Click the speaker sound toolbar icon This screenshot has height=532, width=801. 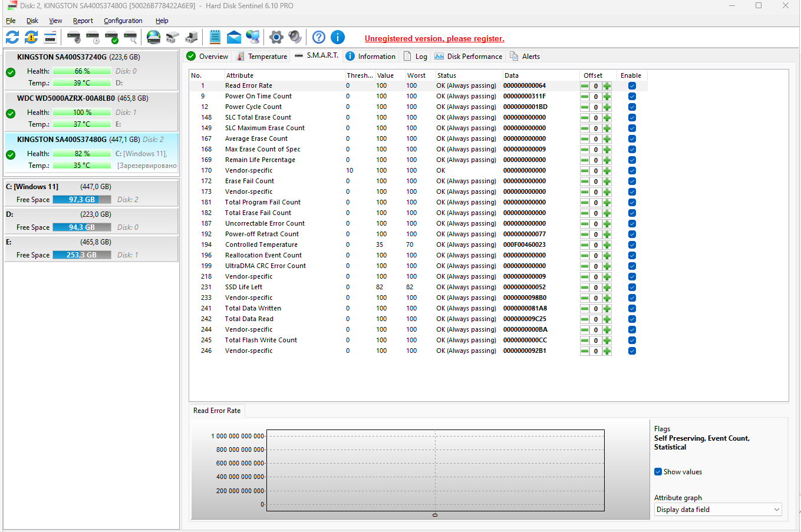(x=295, y=38)
